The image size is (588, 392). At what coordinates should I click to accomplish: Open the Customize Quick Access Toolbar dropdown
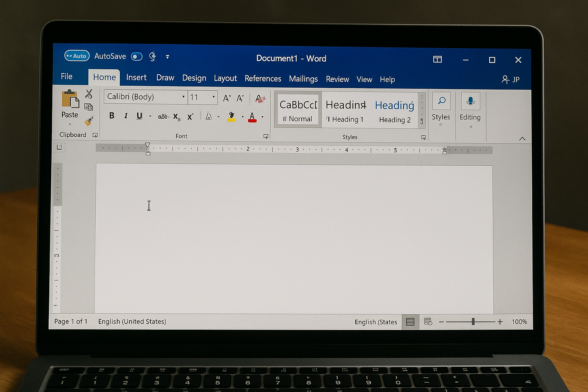click(167, 57)
